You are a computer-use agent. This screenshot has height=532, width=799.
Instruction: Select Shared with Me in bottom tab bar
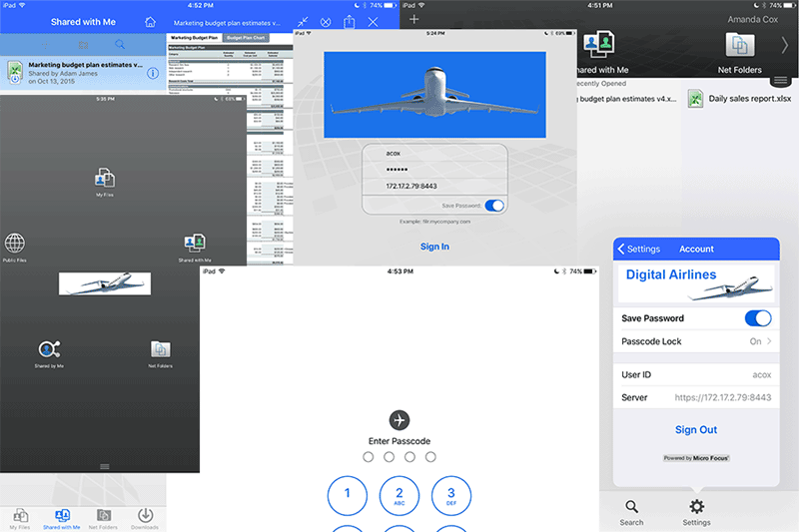pos(62,519)
